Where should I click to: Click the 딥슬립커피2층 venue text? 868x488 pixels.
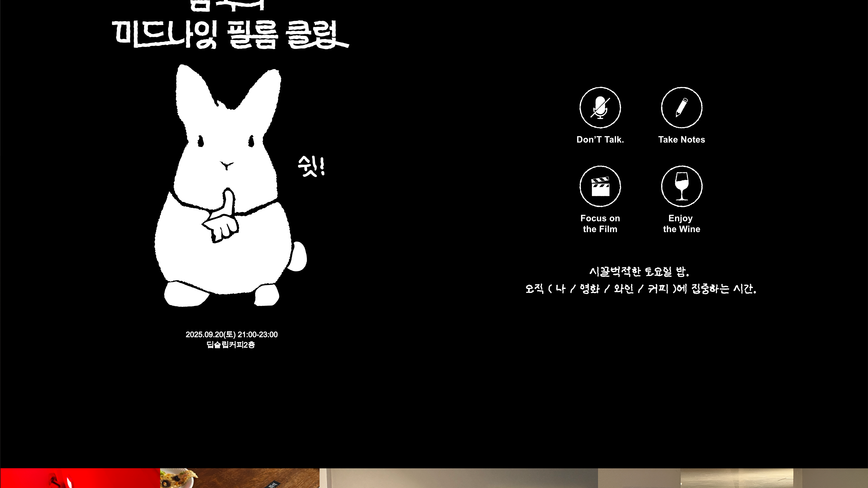pos(231,345)
